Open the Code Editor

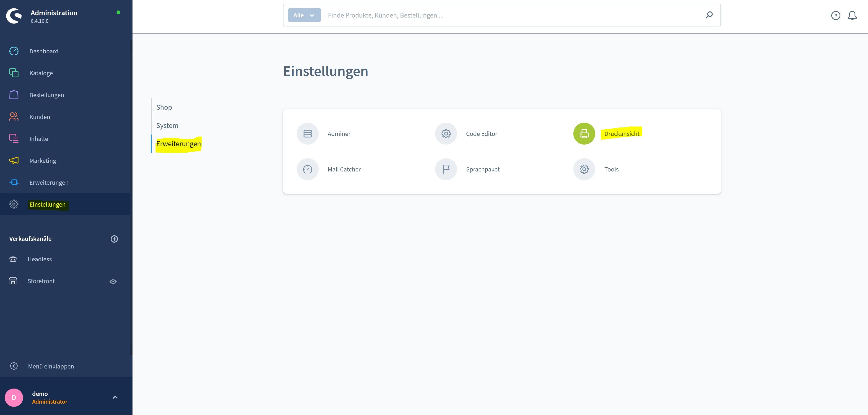click(481, 133)
